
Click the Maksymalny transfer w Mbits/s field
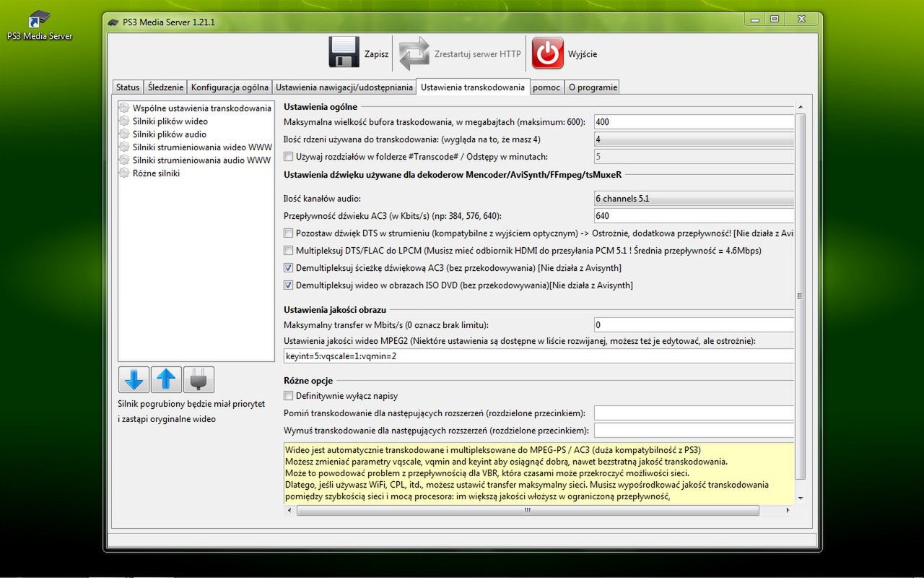point(694,325)
